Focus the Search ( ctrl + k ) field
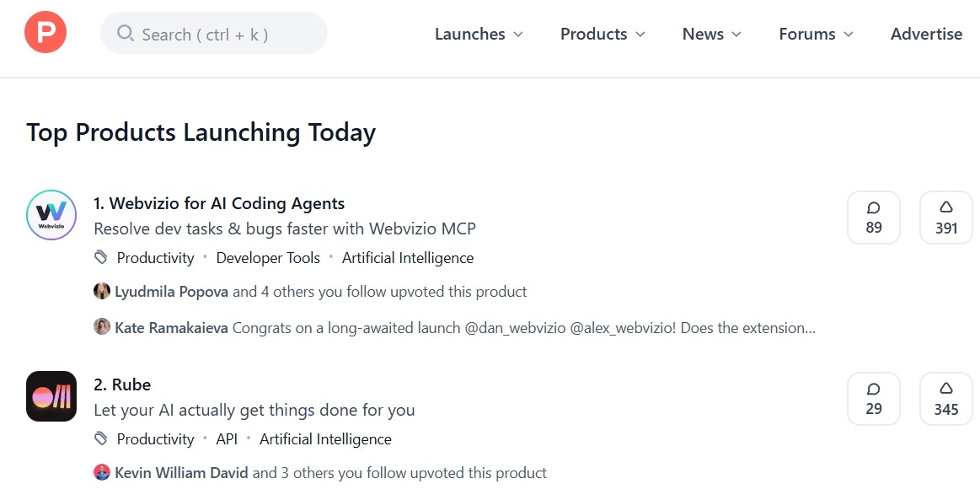Screen dimensions: 980x500 [x=214, y=33]
